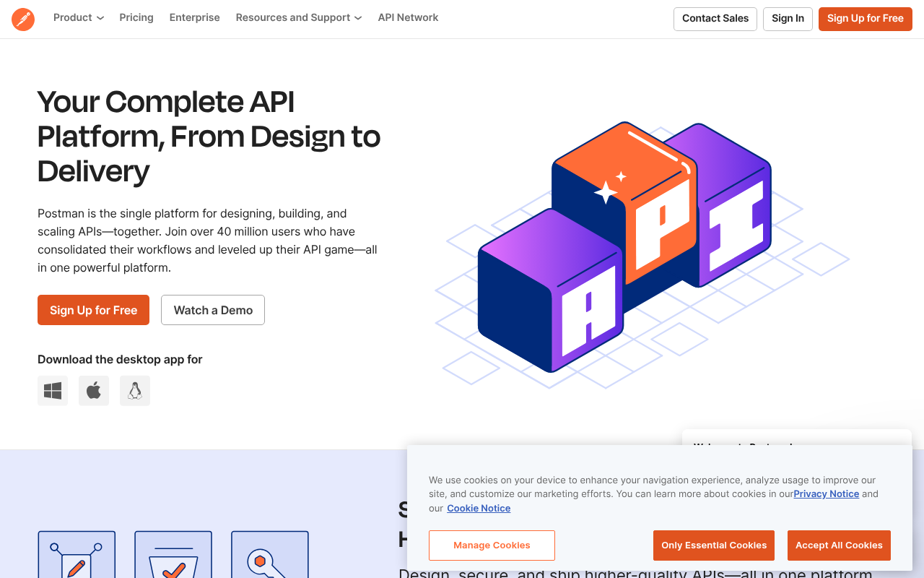The width and height of the screenshot is (924, 578).
Task: Click the Sign In button
Action: coord(788,19)
